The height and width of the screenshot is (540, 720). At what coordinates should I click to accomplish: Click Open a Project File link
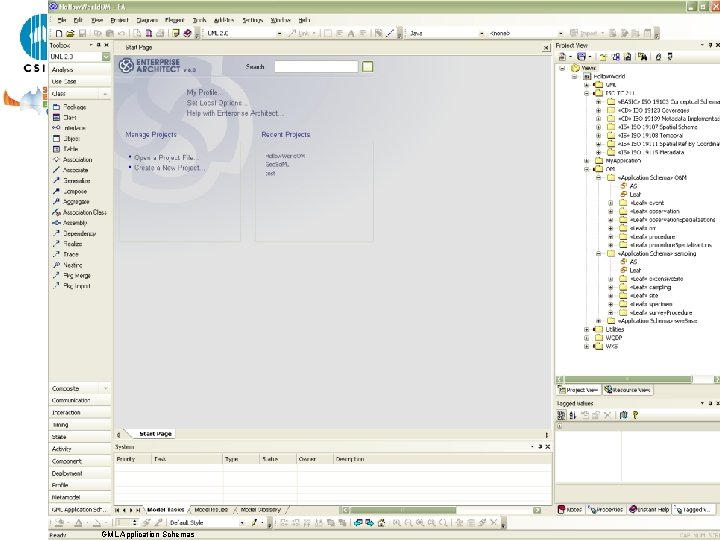click(x=166, y=158)
